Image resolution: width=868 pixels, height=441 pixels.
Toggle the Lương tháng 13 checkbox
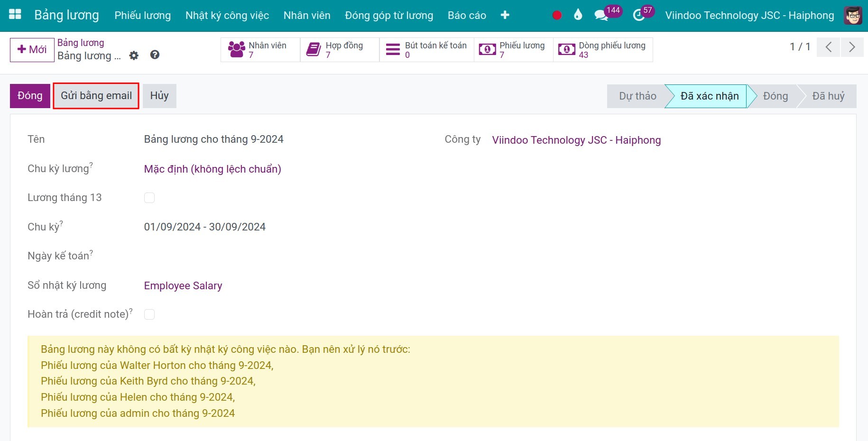click(x=149, y=198)
